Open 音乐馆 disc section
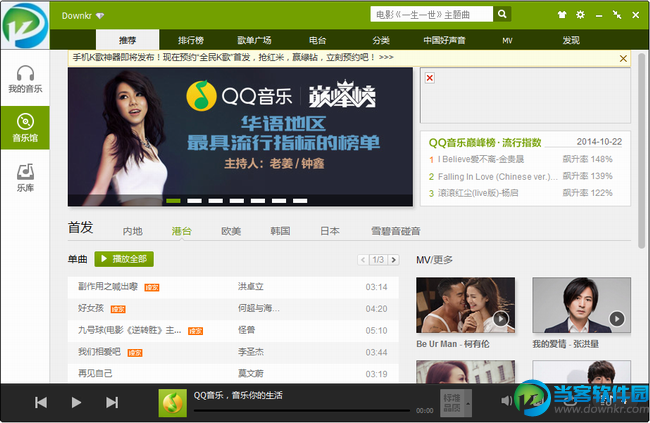The image size is (650, 423). click(25, 128)
